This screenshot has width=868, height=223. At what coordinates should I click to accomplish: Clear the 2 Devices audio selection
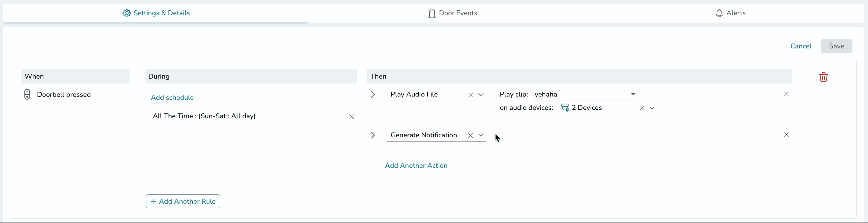[x=641, y=108]
